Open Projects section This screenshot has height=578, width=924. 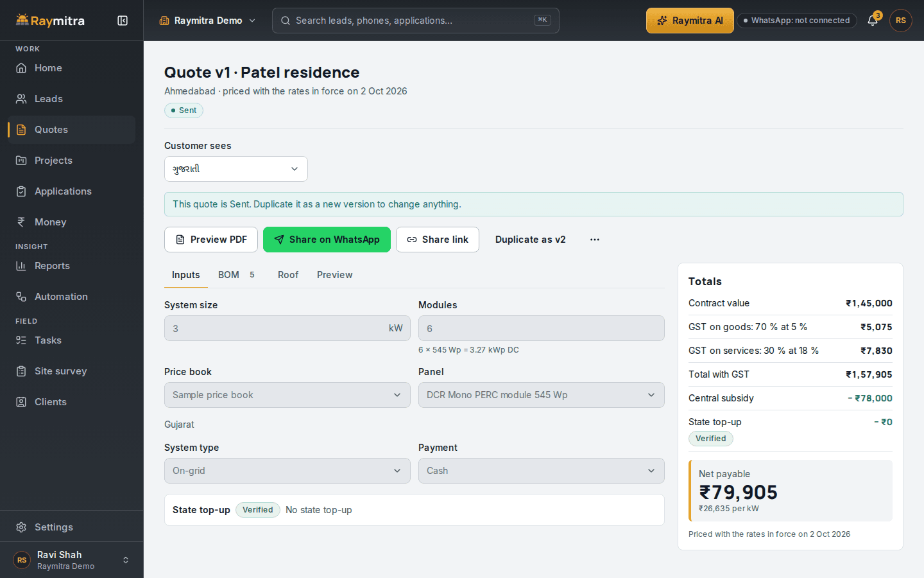click(72, 161)
